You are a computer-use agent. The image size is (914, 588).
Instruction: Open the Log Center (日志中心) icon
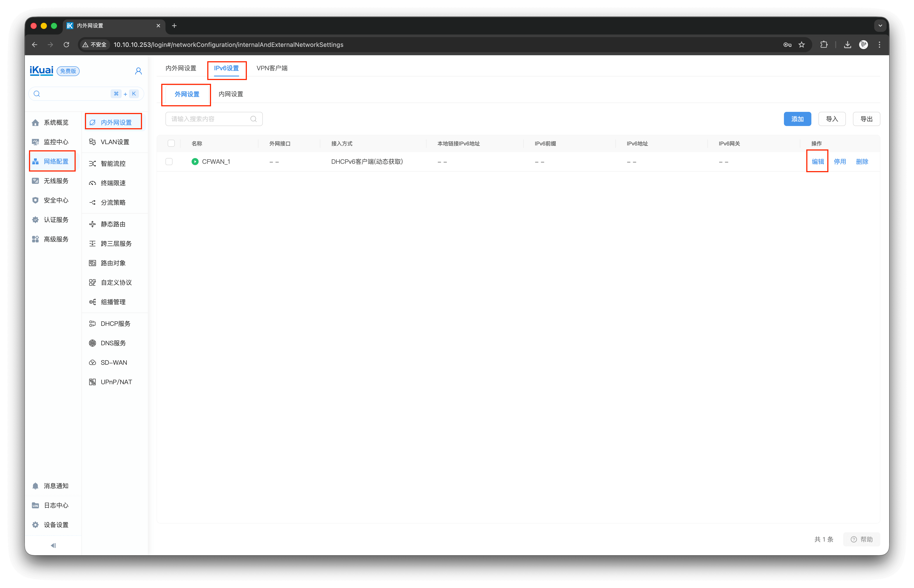[x=36, y=505]
